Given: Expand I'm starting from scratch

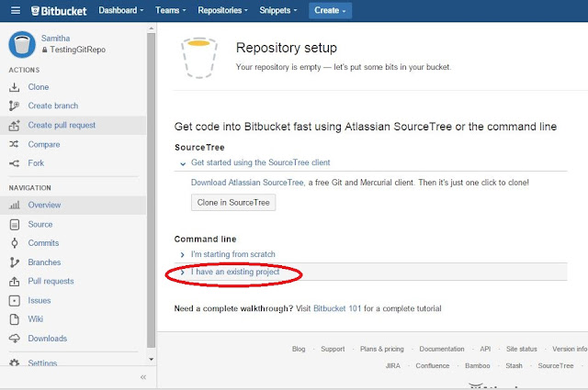Looking at the screenshot, I should pyautogui.click(x=232, y=254).
